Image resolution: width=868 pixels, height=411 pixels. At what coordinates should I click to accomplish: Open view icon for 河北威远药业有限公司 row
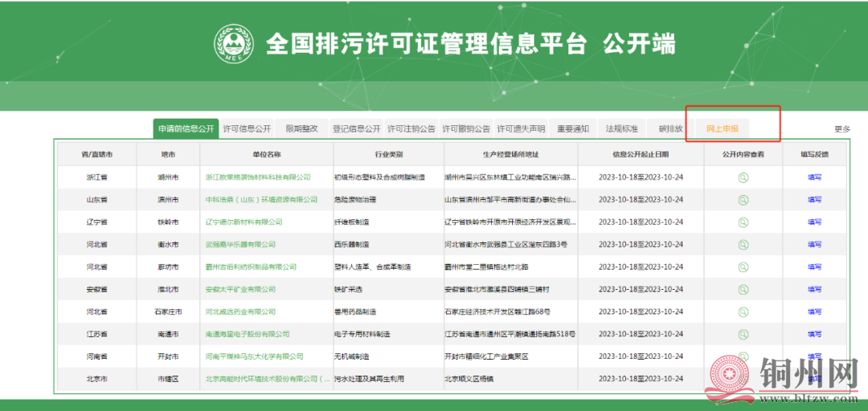(x=743, y=312)
